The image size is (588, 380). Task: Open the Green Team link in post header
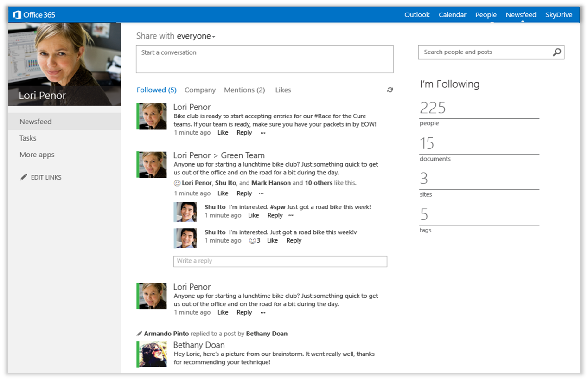243,155
